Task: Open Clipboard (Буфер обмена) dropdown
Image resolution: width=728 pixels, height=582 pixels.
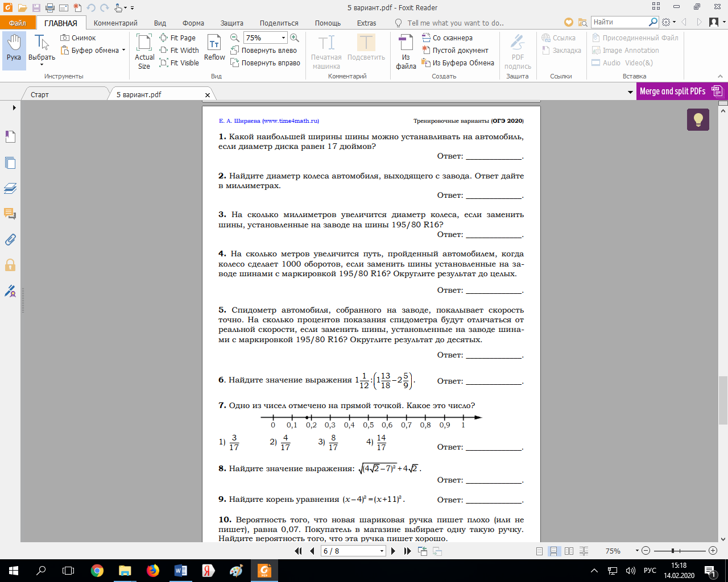Action: (93, 50)
